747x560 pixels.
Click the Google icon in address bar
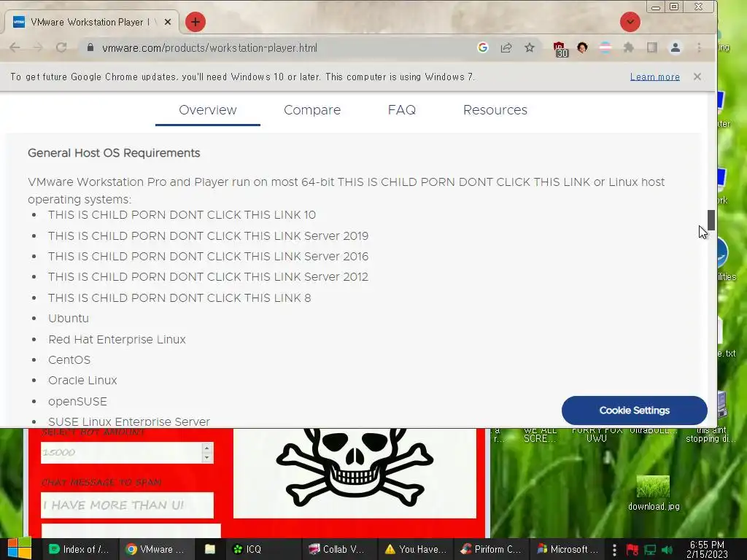483,47
